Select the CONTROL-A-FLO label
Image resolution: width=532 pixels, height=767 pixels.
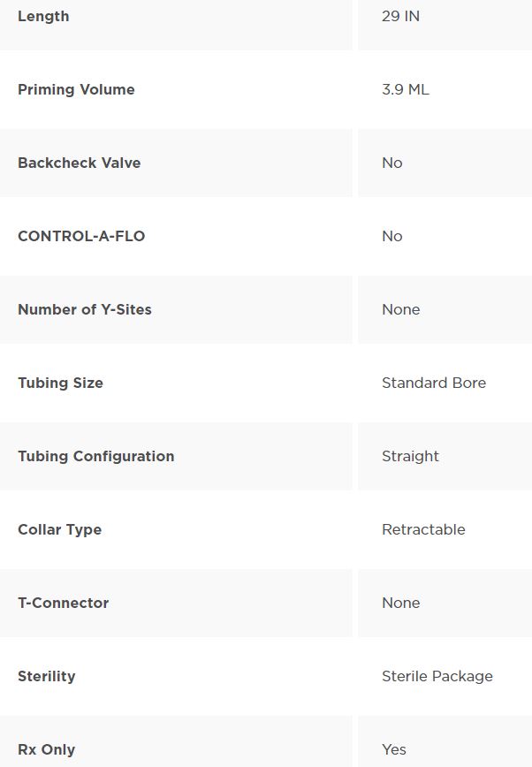(x=81, y=236)
